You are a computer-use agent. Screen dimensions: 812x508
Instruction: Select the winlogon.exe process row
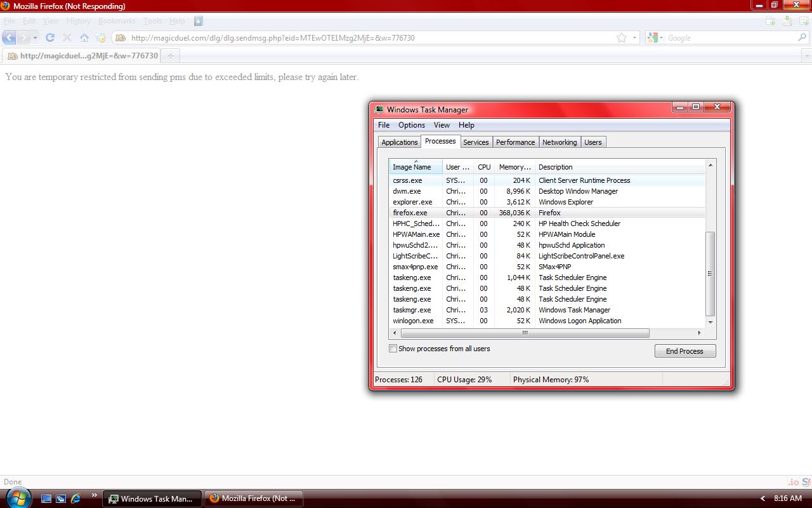click(547, 321)
